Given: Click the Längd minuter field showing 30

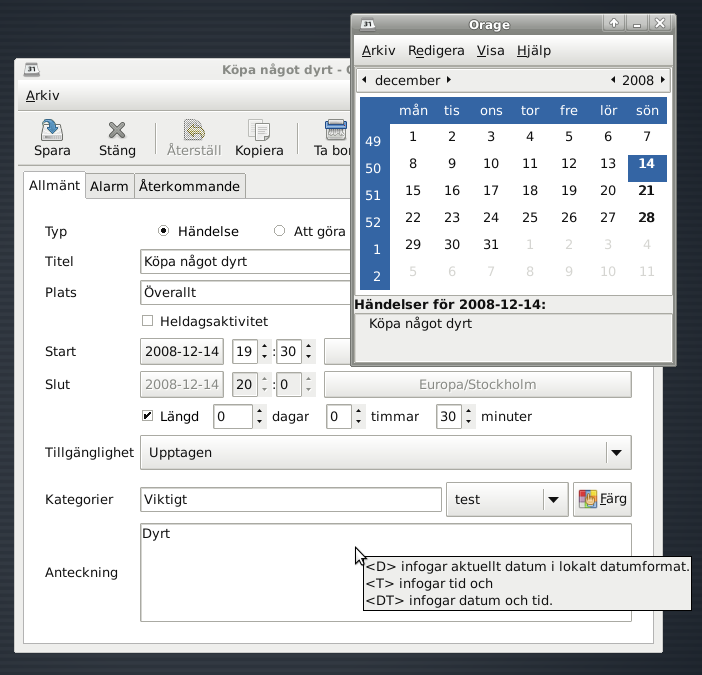Looking at the screenshot, I should point(449,416).
